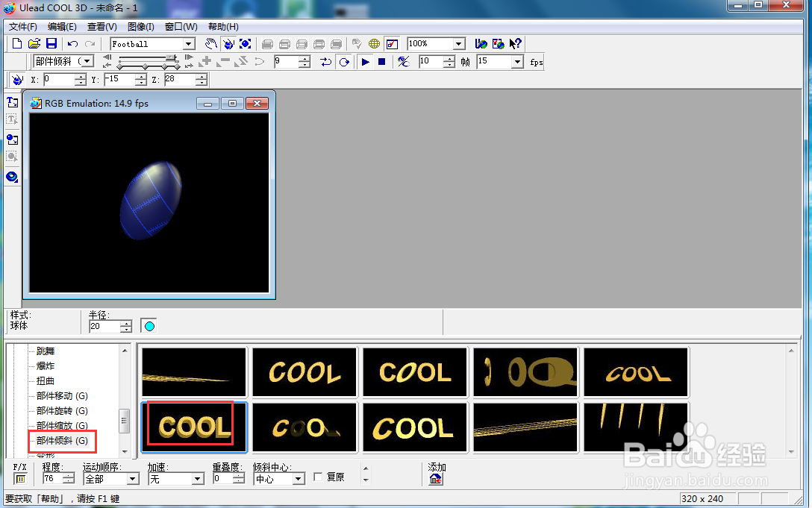The width and height of the screenshot is (812, 508).
Task: Open the 查看(V) menu
Action: pyautogui.click(x=102, y=27)
